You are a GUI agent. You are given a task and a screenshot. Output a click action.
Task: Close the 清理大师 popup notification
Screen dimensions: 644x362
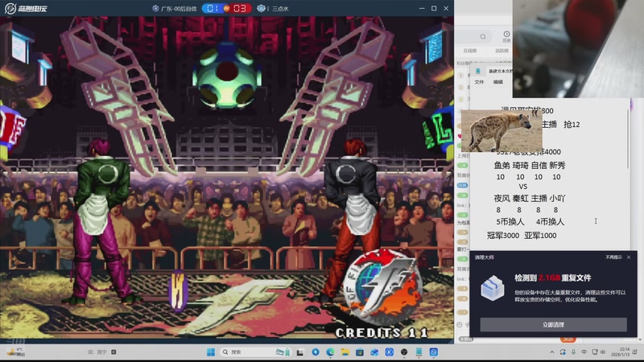tap(629, 257)
